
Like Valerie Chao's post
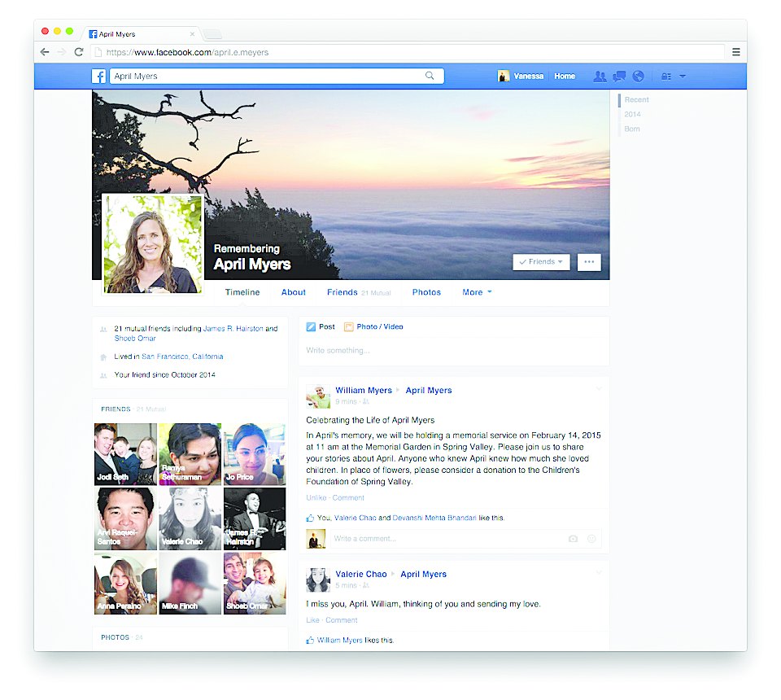pyautogui.click(x=312, y=620)
